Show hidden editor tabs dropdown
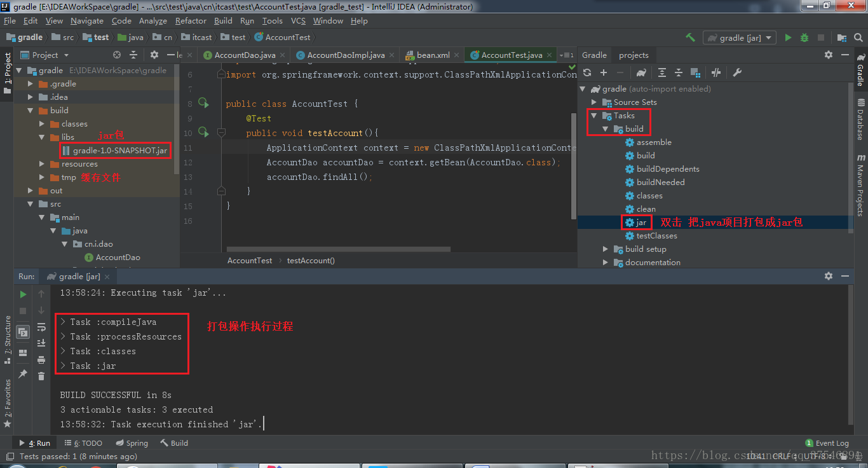 click(566, 55)
